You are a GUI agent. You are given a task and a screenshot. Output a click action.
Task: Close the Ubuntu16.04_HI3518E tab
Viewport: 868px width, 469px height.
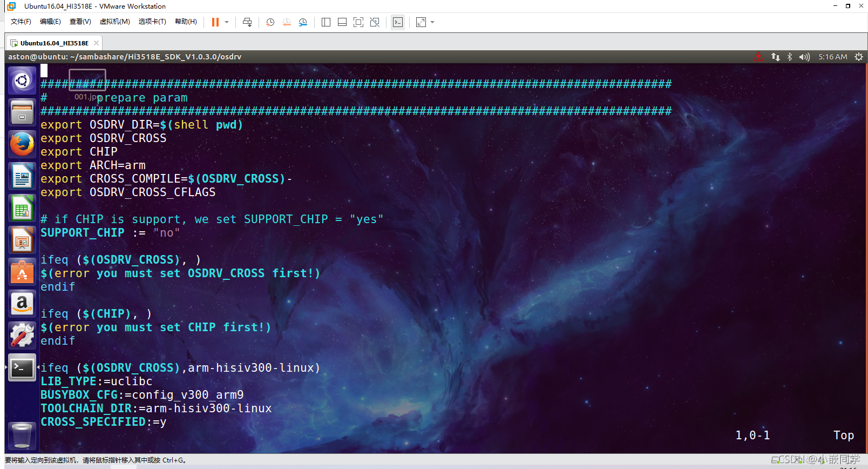[96, 43]
